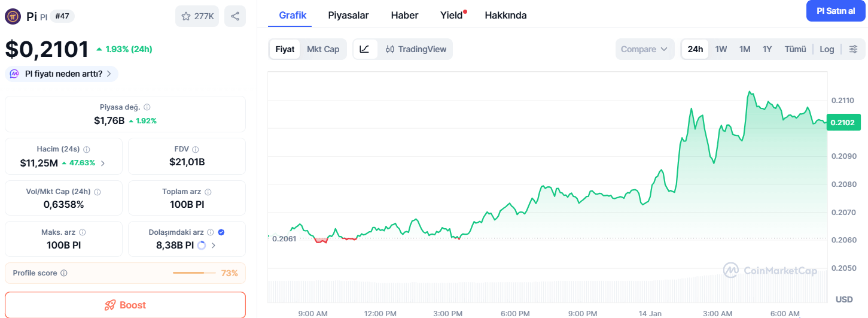Viewport: 868px width, 318px height.
Task: Show info icon next to Hacim (24s)
Action: [86, 149]
